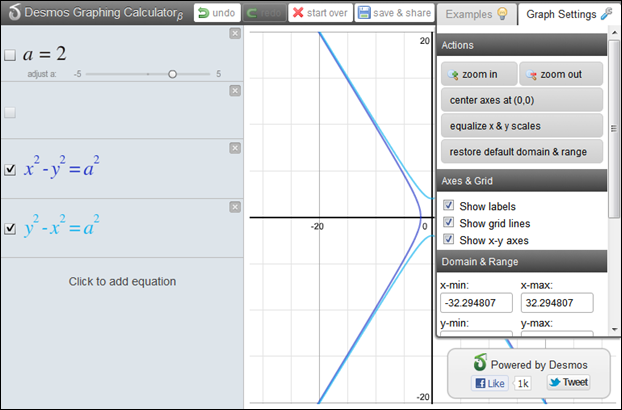The width and height of the screenshot is (622, 410).
Task: Delete the y²-x²=a² expression
Action: coord(235,207)
